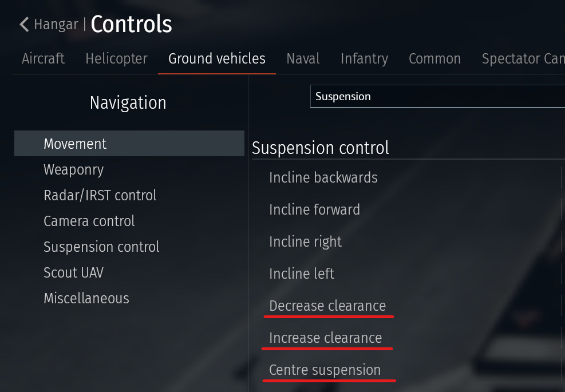Navigate to Camera control section
The width and height of the screenshot is (565, 392).
pos(89,221)
